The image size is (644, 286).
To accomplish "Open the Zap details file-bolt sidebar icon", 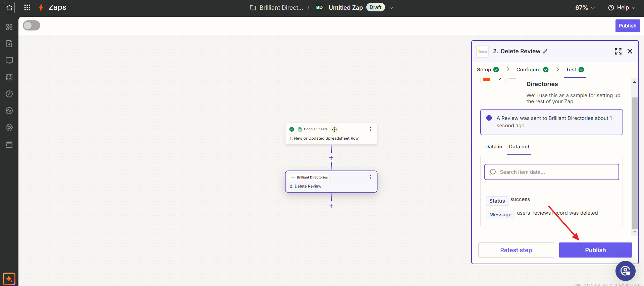I will pyautogui.click(x=9, y=44).
